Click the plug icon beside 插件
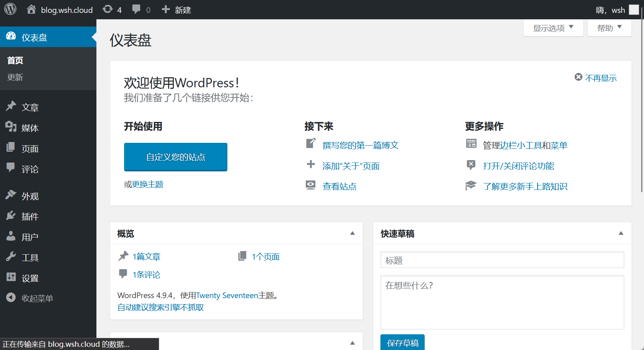 (11, 215)
